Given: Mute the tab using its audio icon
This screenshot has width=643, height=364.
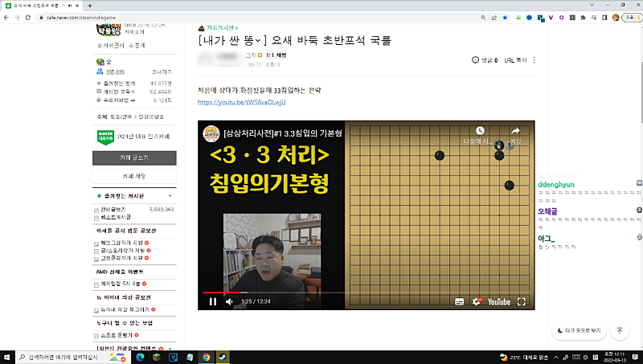Looking at the screenshot, I should (x=70, y=6).
